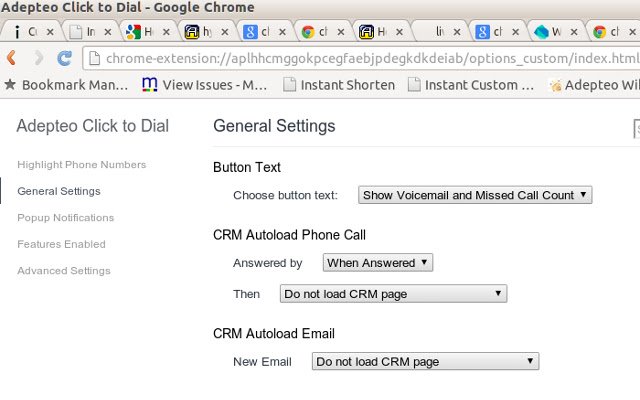The image size is (640, 400).
Task: Open the Bookmark Manager star bookmark
Action: (x=66, y=85)
